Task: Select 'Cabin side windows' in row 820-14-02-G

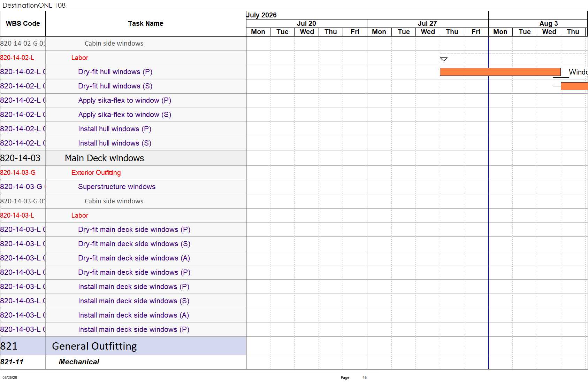Action: (114, 44)
